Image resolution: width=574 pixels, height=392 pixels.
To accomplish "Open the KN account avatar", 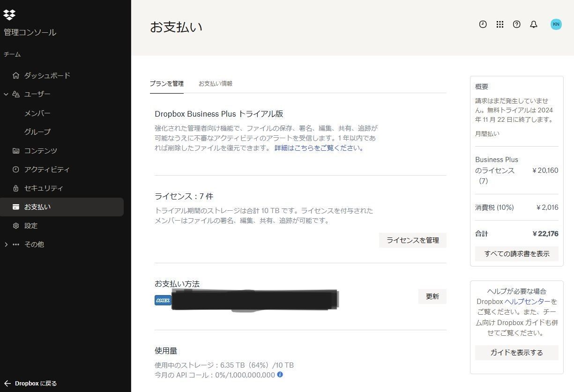I will click(556, 24).
